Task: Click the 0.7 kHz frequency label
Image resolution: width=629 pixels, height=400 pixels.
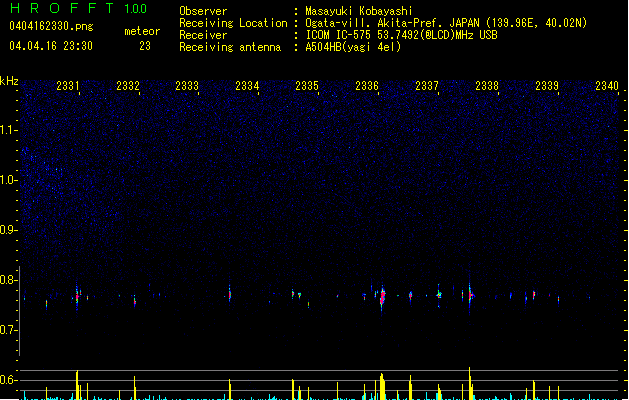Action: (x=9, y=330)
